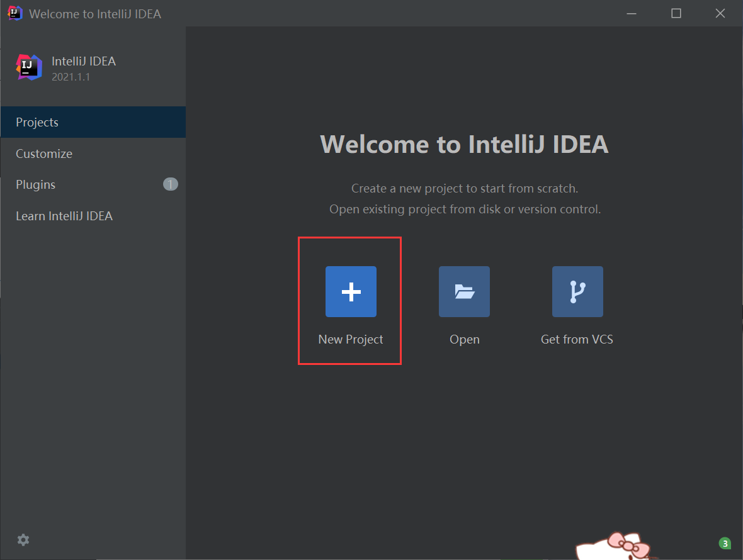Image resolution: width=743 pixels, height=560 pixels.
Task: Click the New Project plus icon
Action: point(351,291)
